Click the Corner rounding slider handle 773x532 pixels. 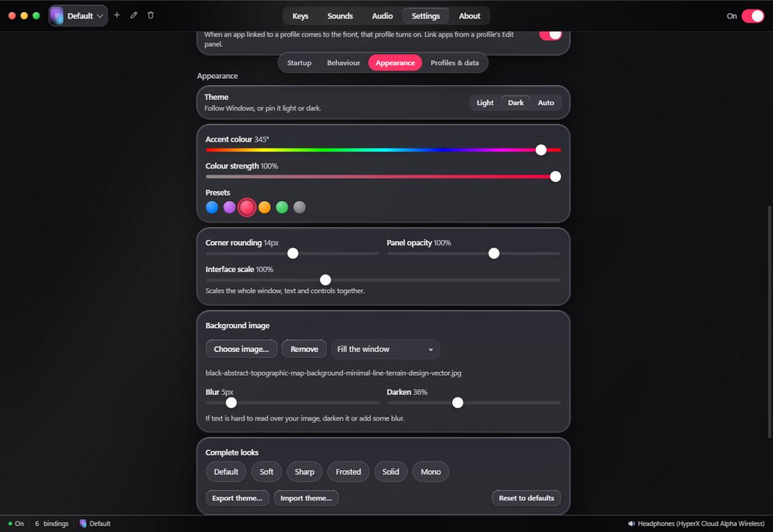click(x=293, y=254)
